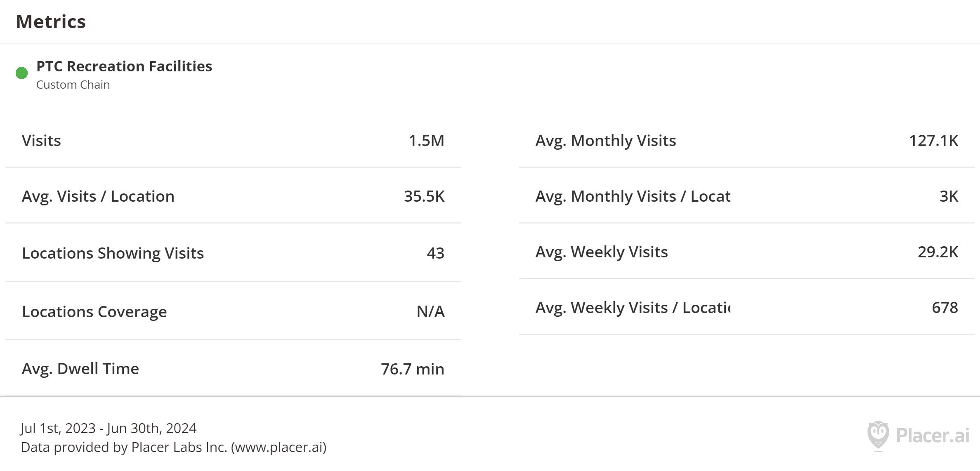Viewport: 980px width, 471px height.
Task: Click the 1.5M visits value
Action: (426, 141)
